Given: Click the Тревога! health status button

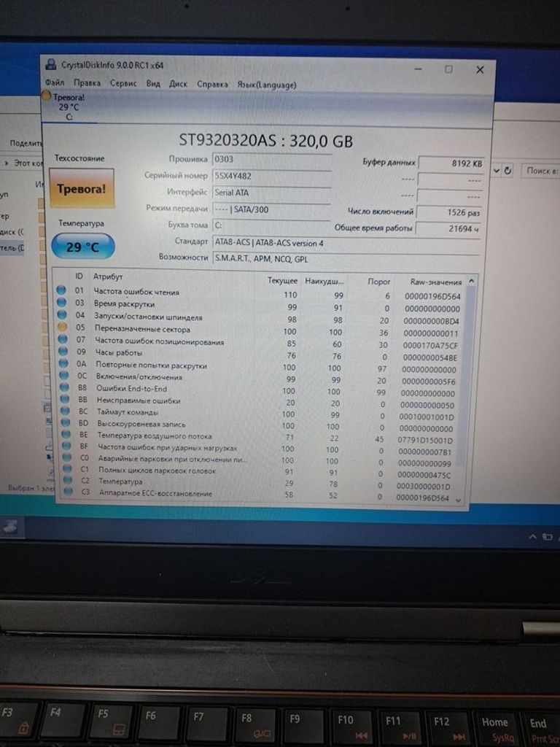Looking at the screenshot, I should point(82,189).
